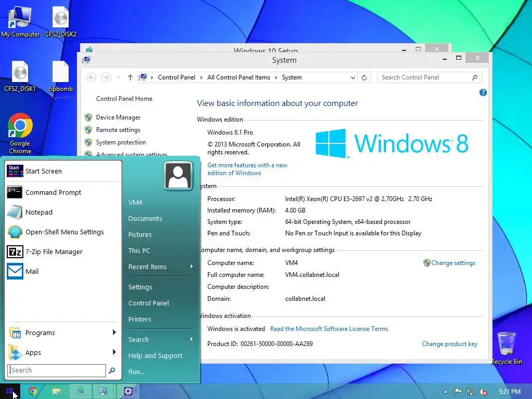Click the taskbar clock 5:21 PM
Viewport: 532px width, 399px height.
510,392
